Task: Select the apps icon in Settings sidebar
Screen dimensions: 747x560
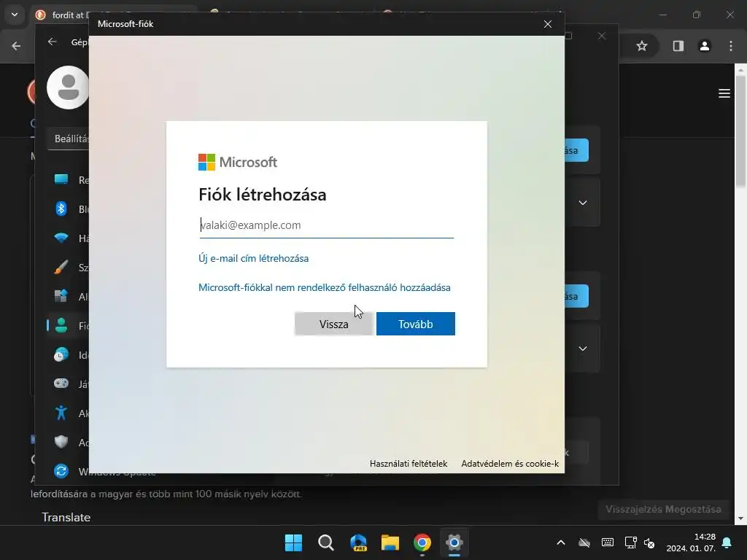Action: click(x=61, y=296)
